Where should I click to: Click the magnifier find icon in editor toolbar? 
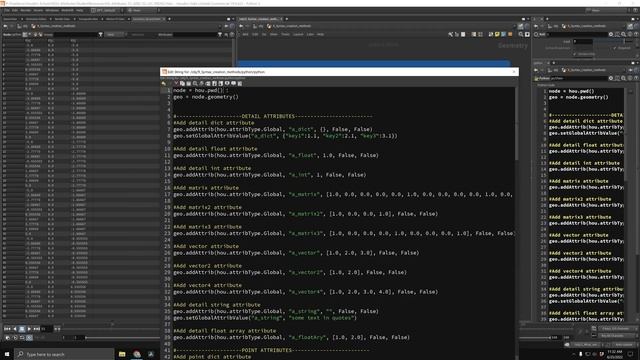click(x=195, y=83)
